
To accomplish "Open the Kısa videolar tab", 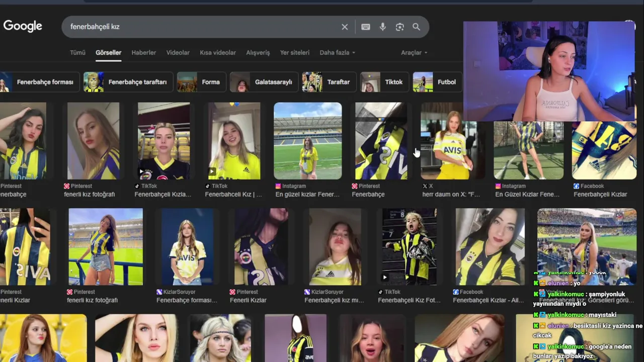I will [218, 52].
